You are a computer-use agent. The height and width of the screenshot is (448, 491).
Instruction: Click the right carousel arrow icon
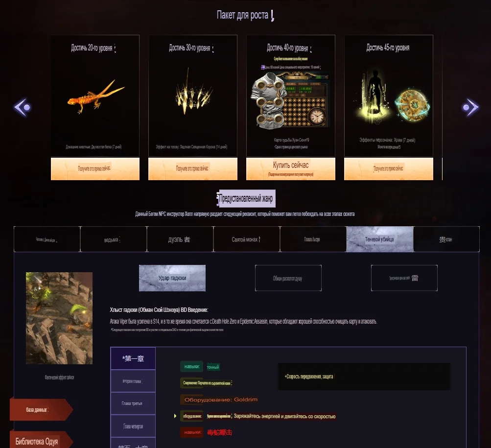470,107
